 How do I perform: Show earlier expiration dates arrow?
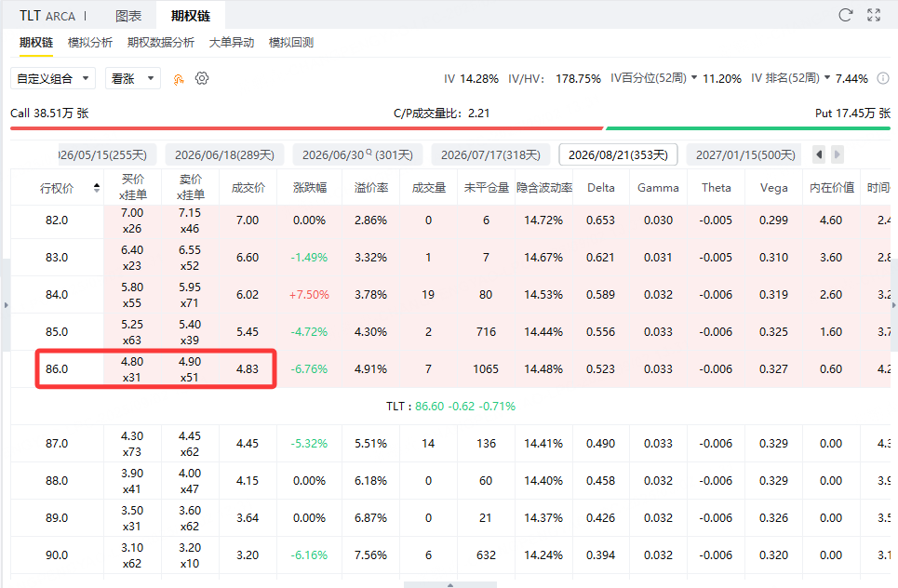point(820,154)
